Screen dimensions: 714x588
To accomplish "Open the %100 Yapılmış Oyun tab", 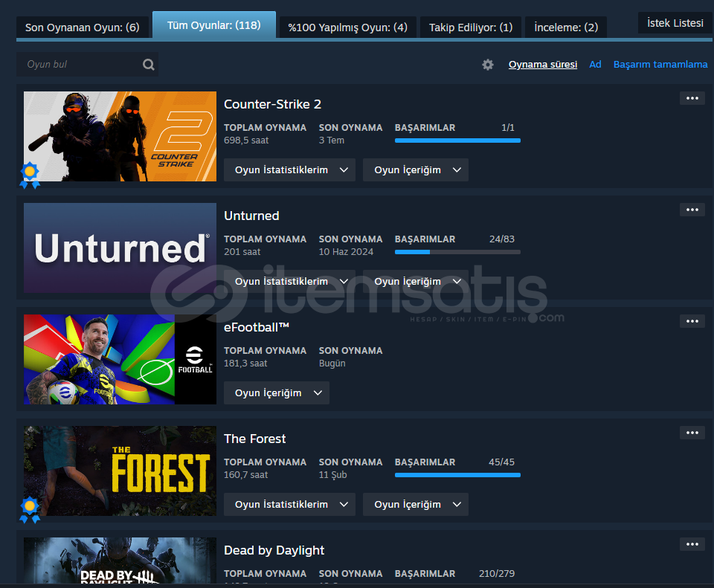I will click(348, 28).
